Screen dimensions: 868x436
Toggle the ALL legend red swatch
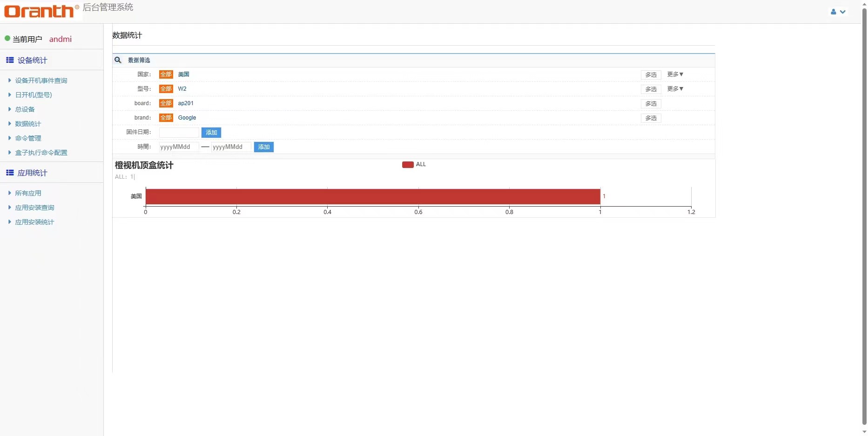(x=408, y=165)
